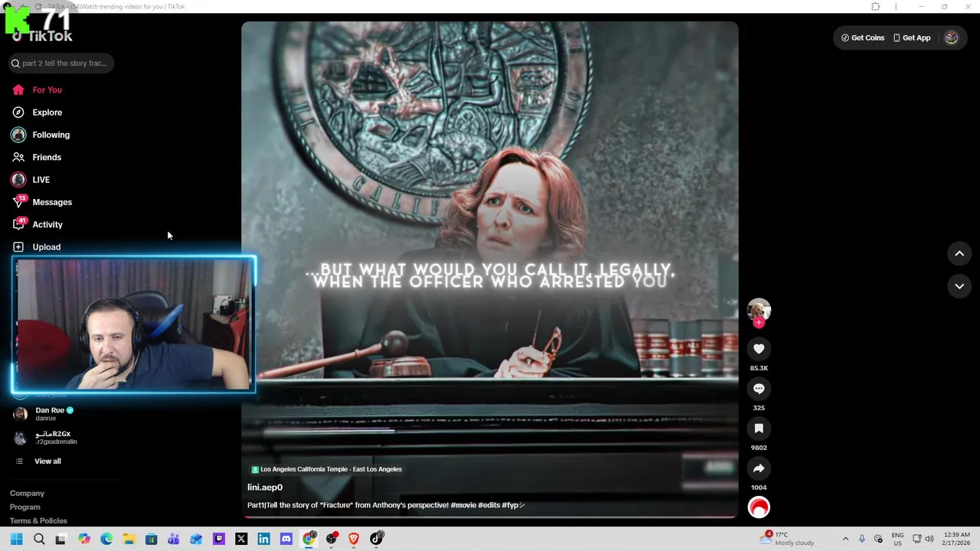Viewport: 980px width, 551px height.
Task: Click the microphone tray icon
Action: 862,539
